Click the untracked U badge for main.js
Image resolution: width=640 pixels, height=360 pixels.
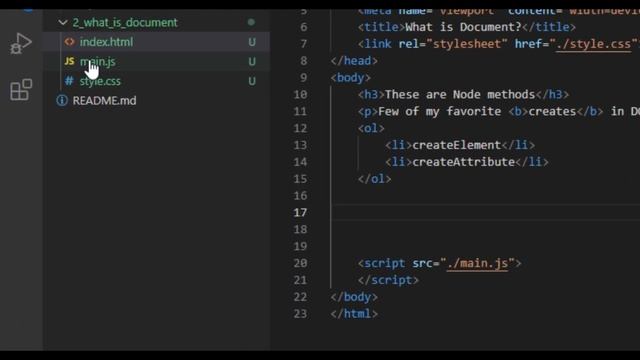pos(252,62)
